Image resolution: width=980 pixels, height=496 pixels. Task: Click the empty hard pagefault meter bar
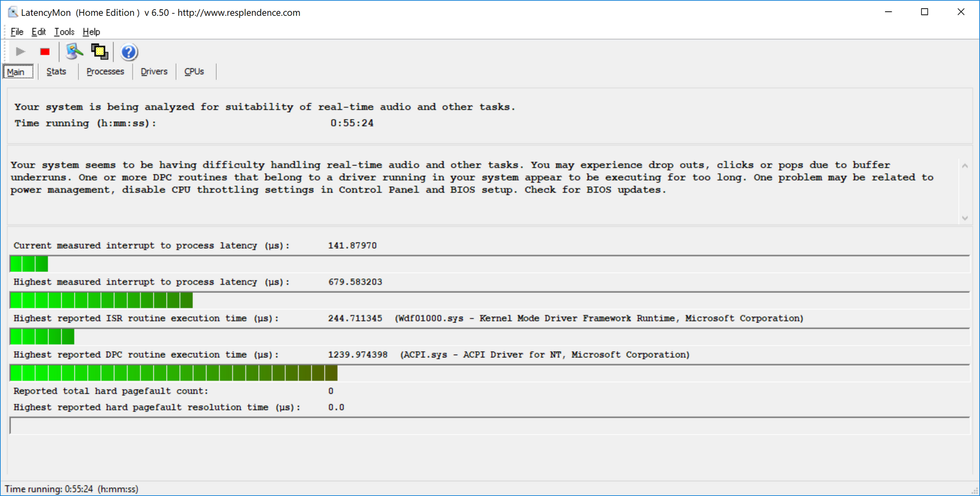pyautogui.click(x=489, y=426)
